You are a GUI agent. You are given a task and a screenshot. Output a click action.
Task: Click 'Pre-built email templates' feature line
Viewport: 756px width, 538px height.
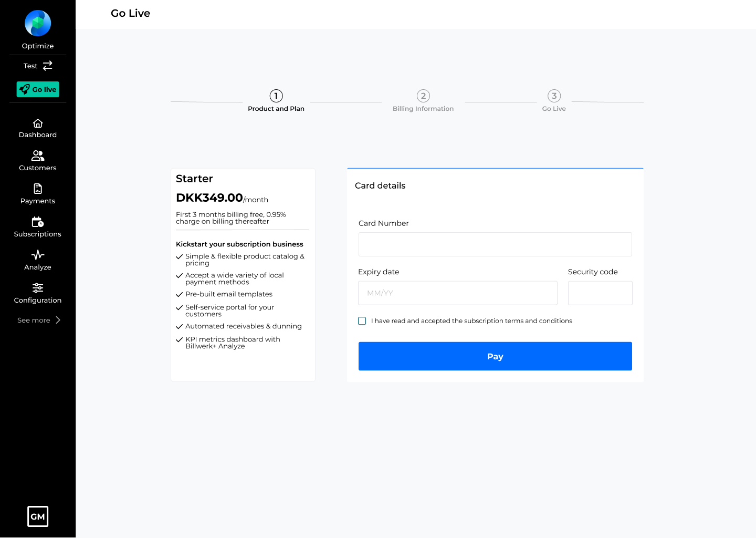pyautogui.click(x=229, y=294)
